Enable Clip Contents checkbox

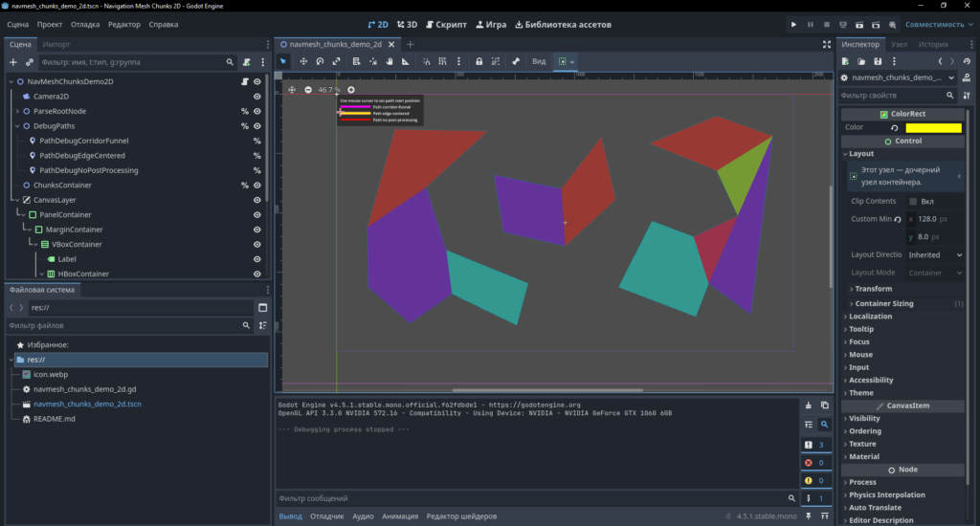(x=913, y=201)
